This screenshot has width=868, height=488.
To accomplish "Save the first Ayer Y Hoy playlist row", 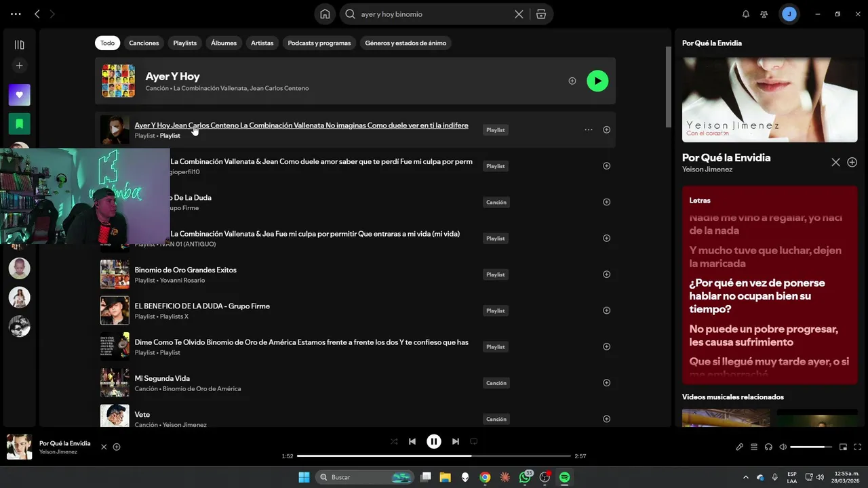I will click(x=606, y=129).
